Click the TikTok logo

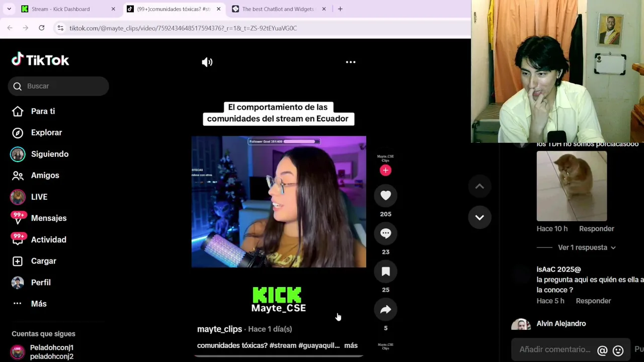(x=40, y=60)
